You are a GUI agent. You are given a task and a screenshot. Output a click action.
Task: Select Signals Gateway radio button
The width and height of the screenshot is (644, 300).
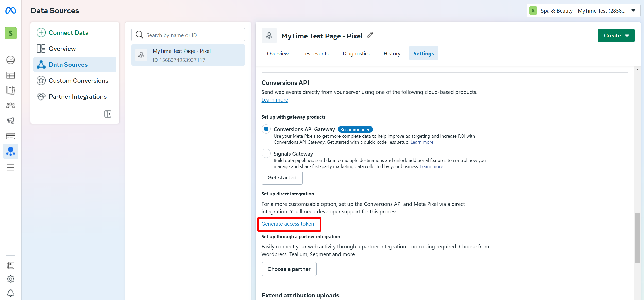266,154
